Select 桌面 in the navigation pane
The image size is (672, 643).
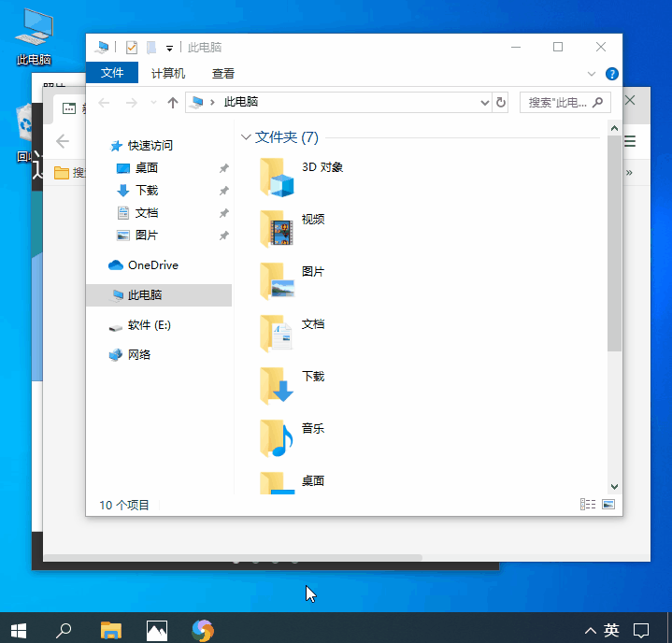[147, 168]
